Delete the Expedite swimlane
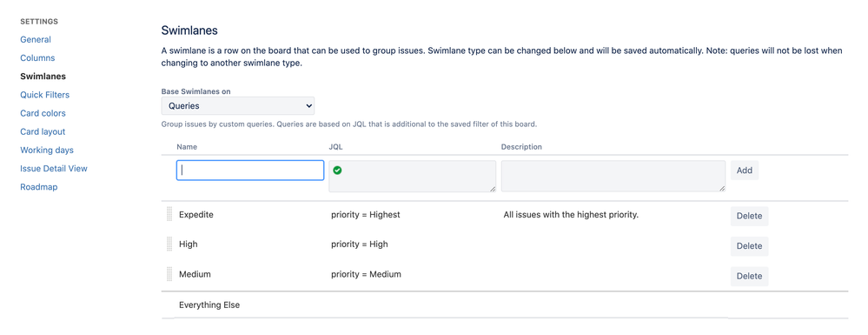The width and height of the screenshot is (868, 335). point(750,216)
